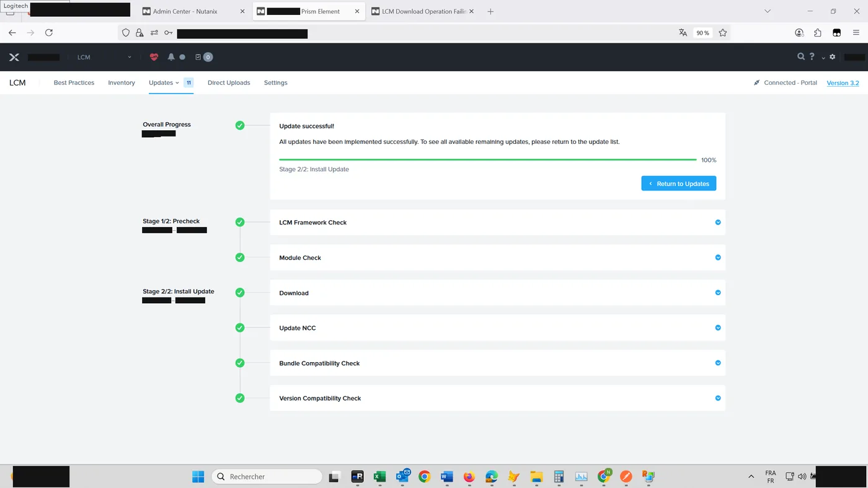Expand the Module Check row

497,257
